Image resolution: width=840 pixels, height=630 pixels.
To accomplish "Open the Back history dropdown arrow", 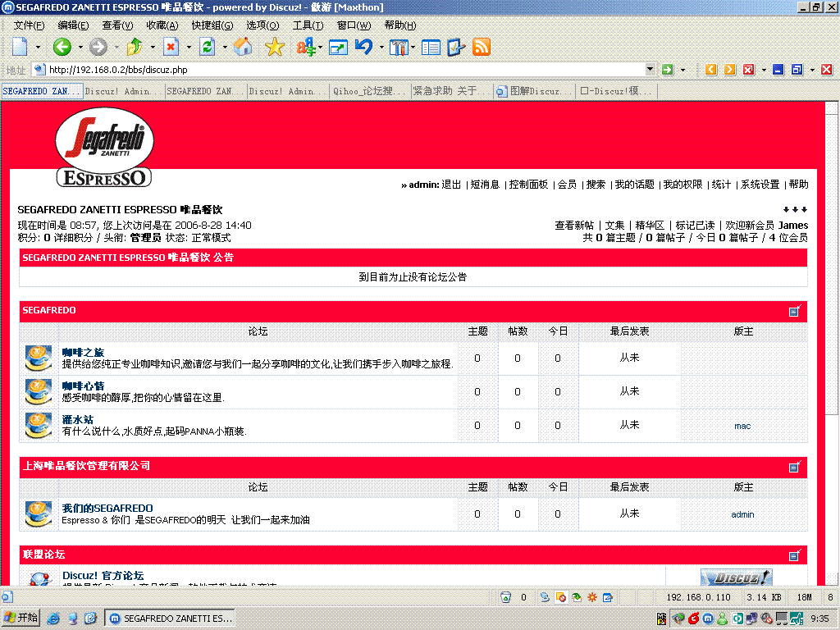I will pyautogui.click(x=80, y=47).
